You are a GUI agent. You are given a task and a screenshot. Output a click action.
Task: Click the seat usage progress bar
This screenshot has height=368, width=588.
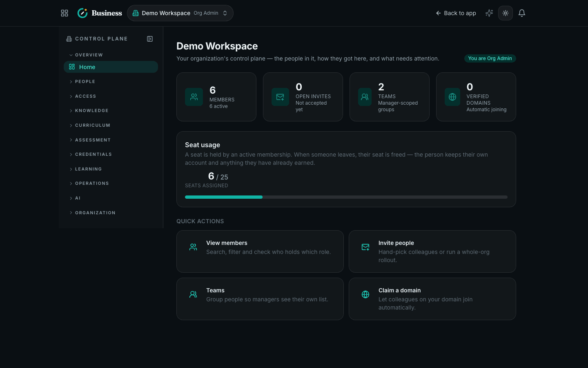click(346, 197)
